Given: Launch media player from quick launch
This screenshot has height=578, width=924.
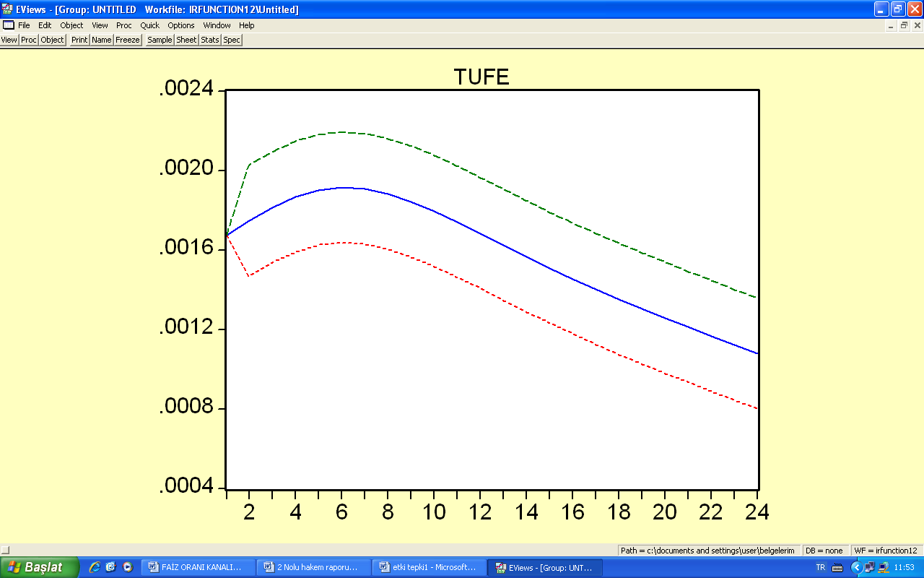Looking at the screenshot, I should click(128, 567).
